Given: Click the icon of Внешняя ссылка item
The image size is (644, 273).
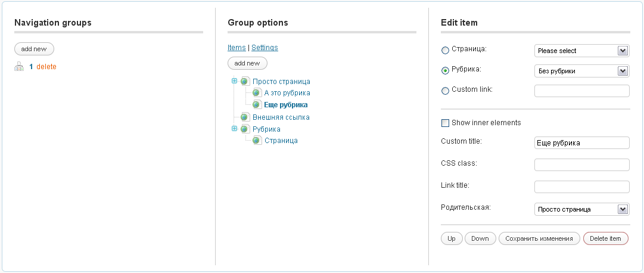Looking at the screenshot, I should (x=245, y=117).
